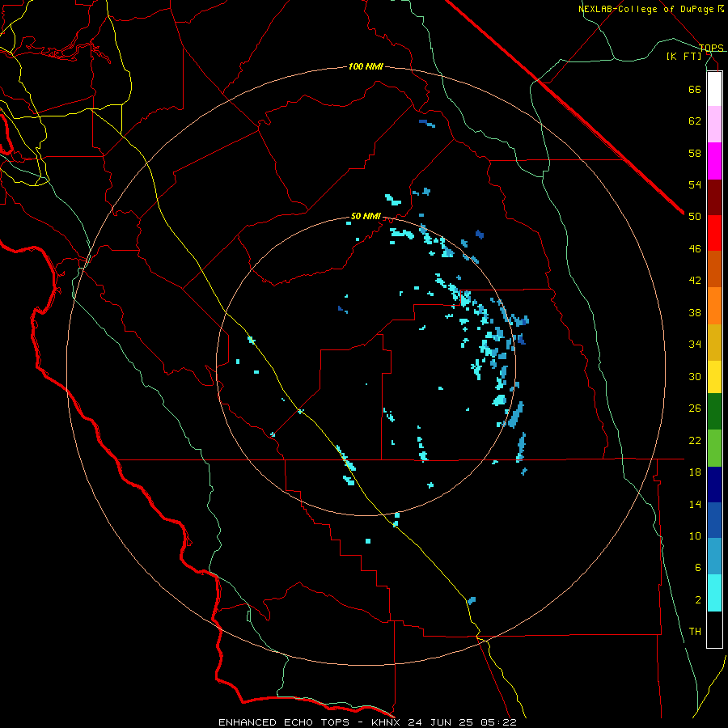Click the legend value 34
This screenshot has height=728, width=728.
tap(695, 345)
